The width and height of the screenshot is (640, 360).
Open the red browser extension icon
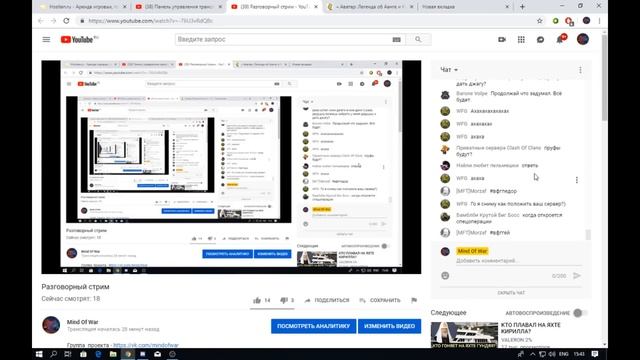pos(569,21)
